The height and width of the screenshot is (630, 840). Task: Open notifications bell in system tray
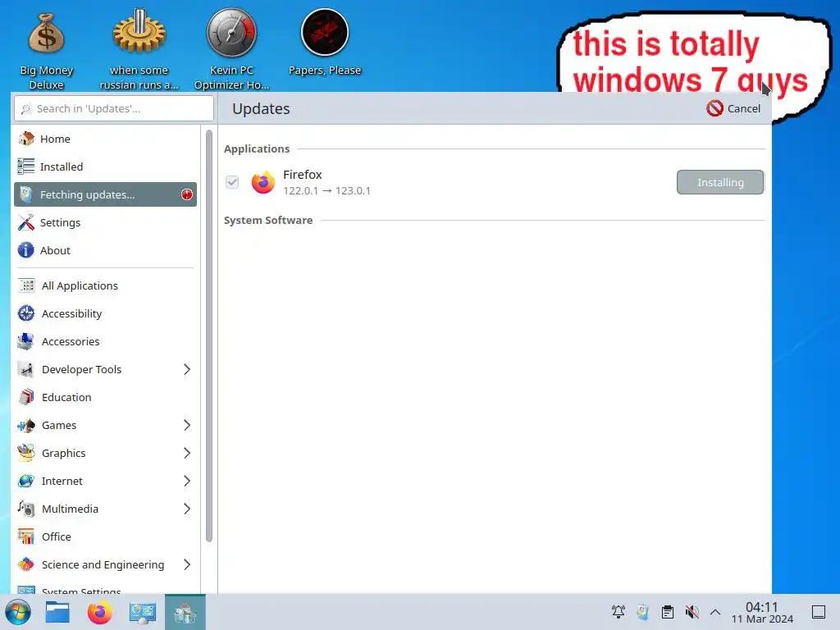coord(619,612)
